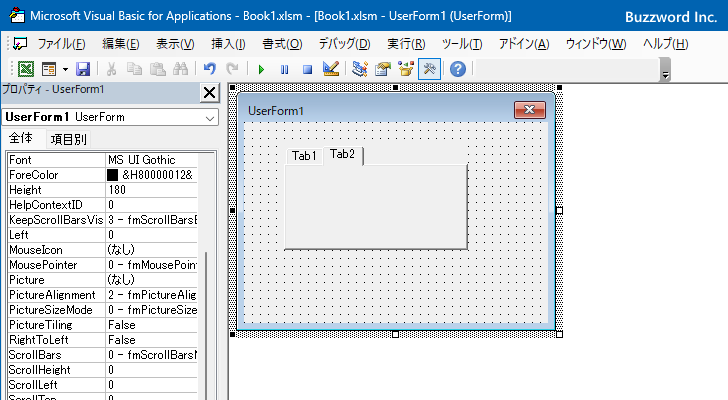
Task: Select the ScrollBars property value
Action: [x=152, y=355]
